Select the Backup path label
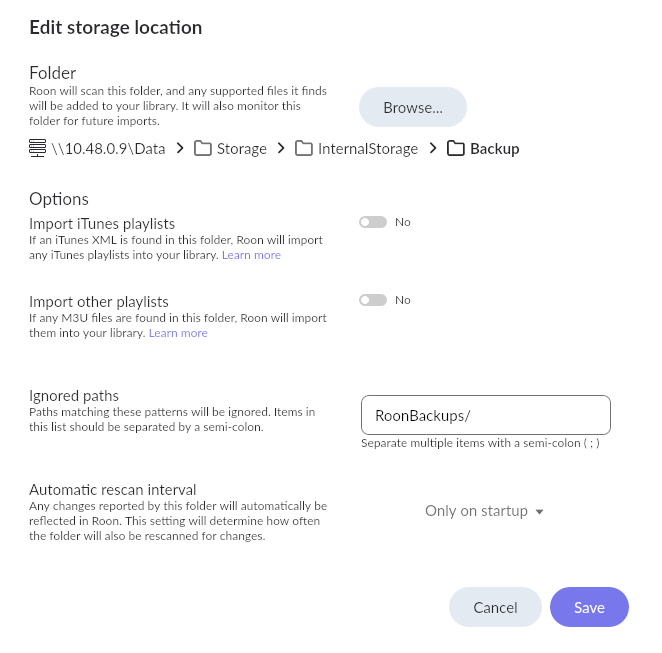The width and height of the screenshot is (662, 653). click(x=495, y=149)
